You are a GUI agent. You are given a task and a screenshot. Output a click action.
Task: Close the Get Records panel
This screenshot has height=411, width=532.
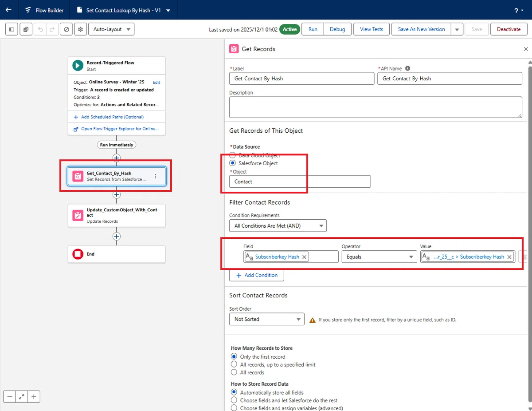526,49
